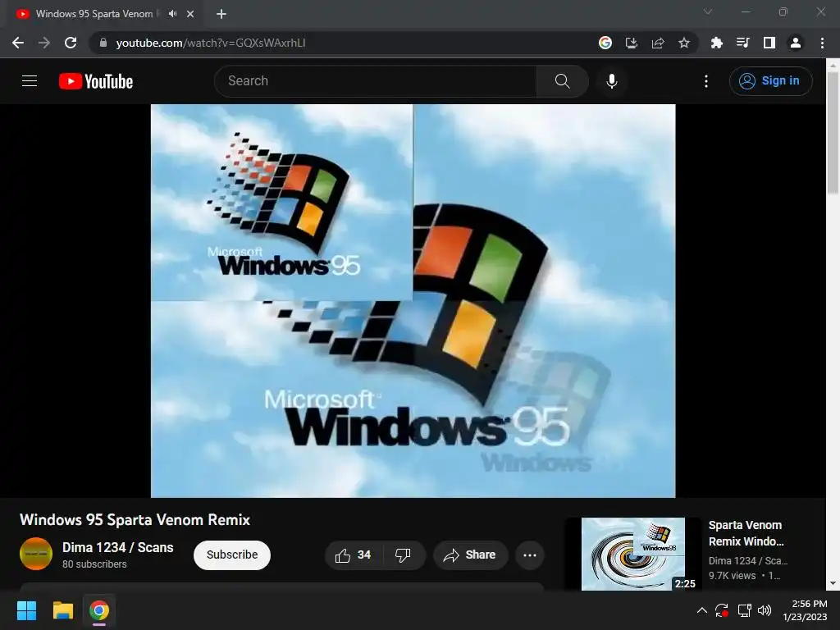
Task: Click the video player to pause playback
Action: click(413, 300)
